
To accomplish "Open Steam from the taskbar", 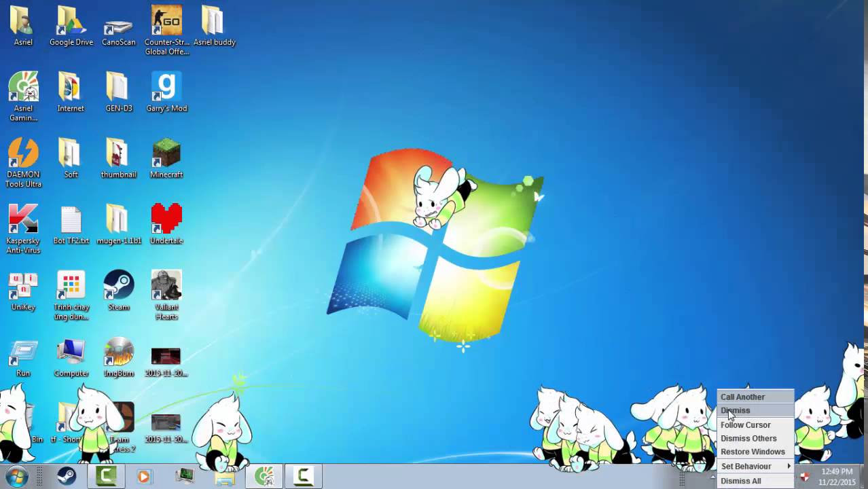I will [66, 476].
